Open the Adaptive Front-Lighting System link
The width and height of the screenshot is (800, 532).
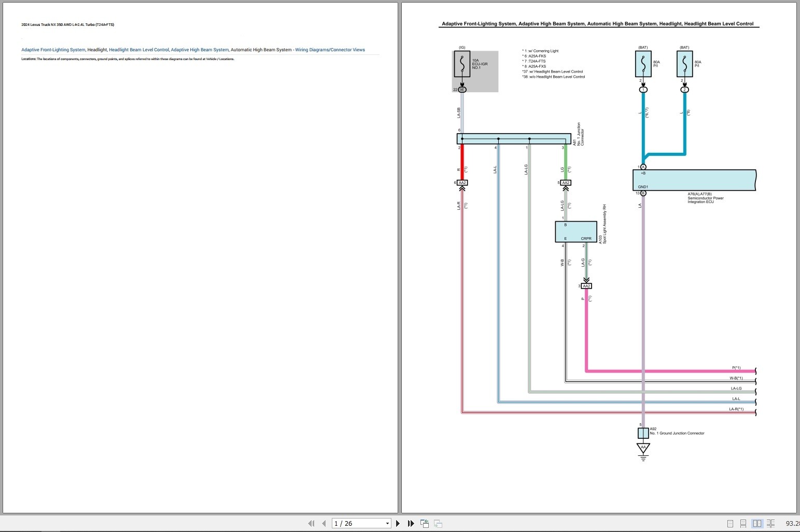(53, 50)
